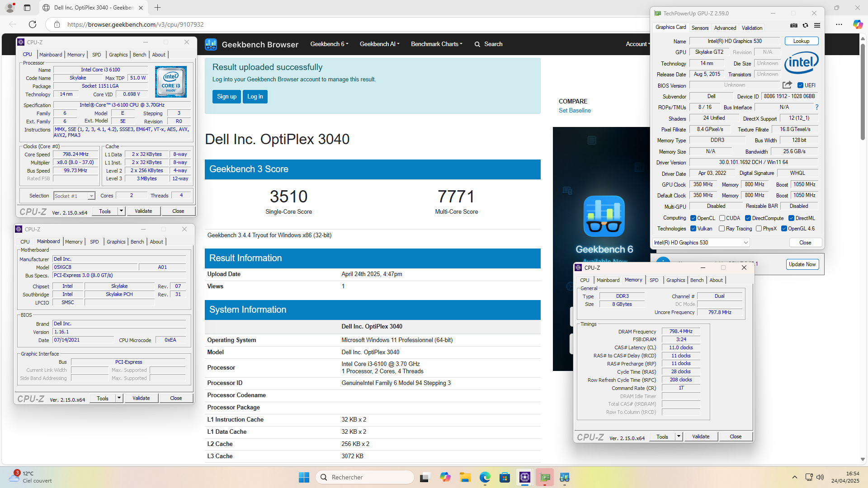Open the GPU-Z hamburger menu
The width and height of the screenshot is (868, 488).
pyautogui.click(x=817, y=25)
